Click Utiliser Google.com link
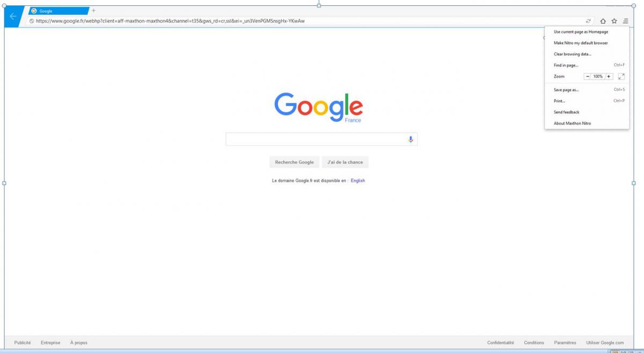 pyautogui.click(x=605, y=343)
